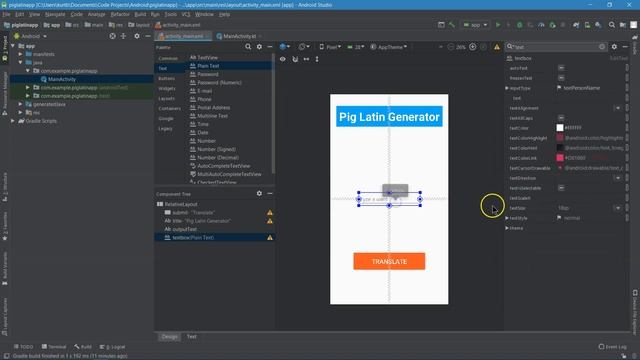640x360 pixels.
Task: Click the attributes search field
Action: pos(556,47)
